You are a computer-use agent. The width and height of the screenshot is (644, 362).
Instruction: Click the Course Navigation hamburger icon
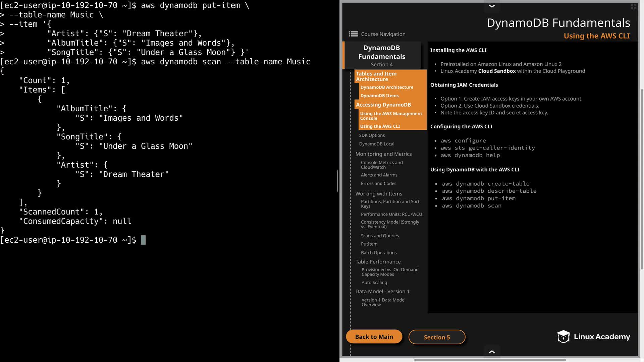[353, 34]
